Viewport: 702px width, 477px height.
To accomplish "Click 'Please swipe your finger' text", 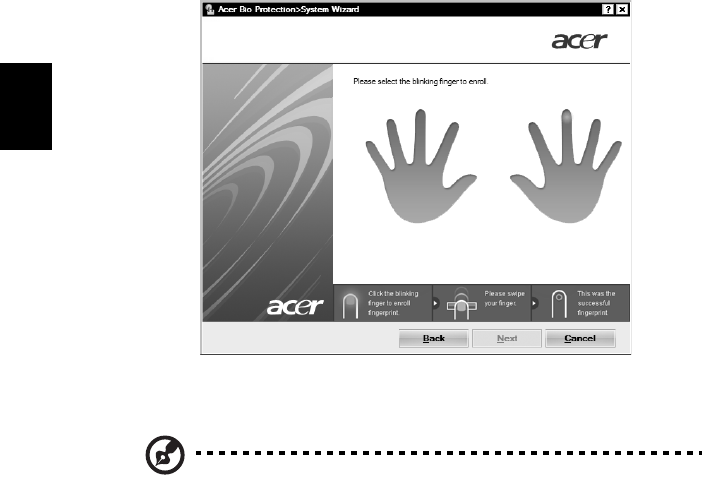I will 504,298.
